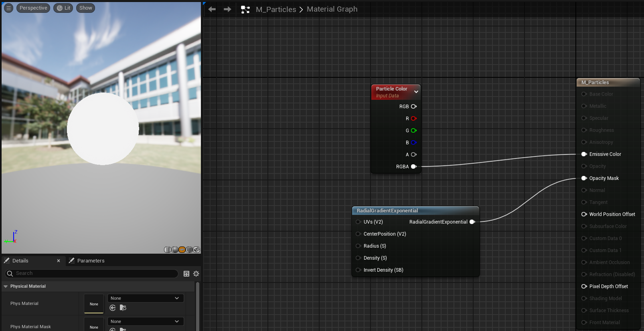Image resolution: width=644 pixels, height=331 pixels.
Task: Open the Phys Material None dropdown
Action: tap(146, 298)
